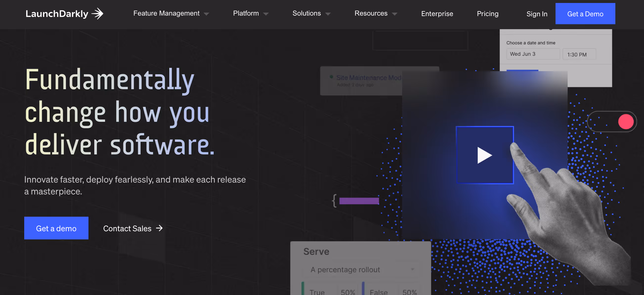This screenshot has width=644, height=295.
Task: Open the A percentage rollout dropdown
Action: 361,270
